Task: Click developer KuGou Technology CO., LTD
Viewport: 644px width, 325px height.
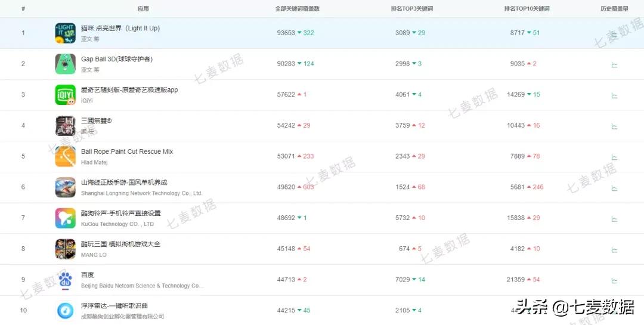Action: tap(117, 224)
